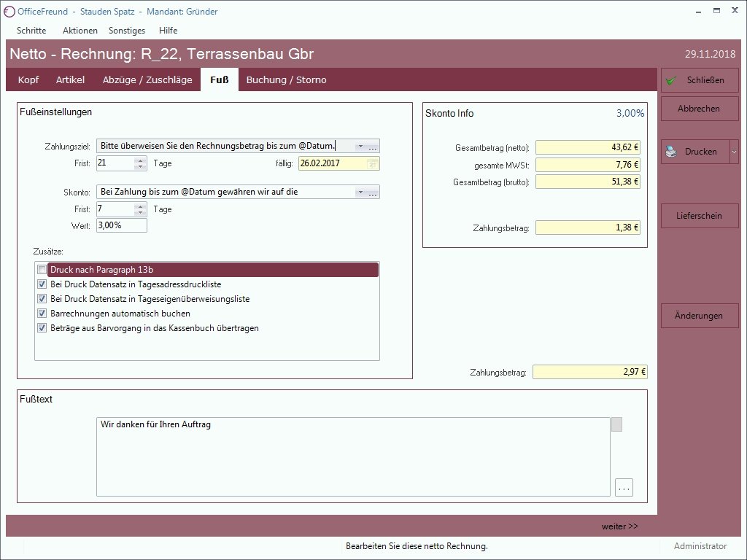Open the Sonstiges menu
The height and width of the screenshot is (560, 747).
tap(127, 31)
